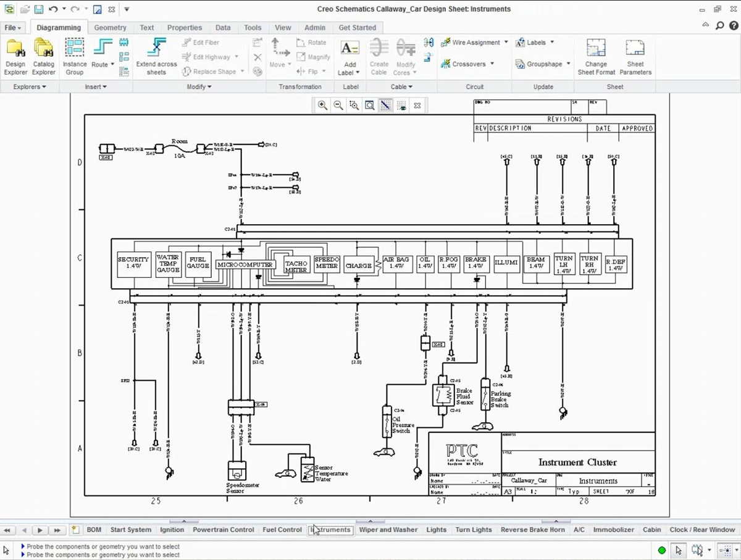Image resolution: width=741 pixels, height=560 pixels.
Task: Open the Route dropdown arrow
Action: [112, 64]
